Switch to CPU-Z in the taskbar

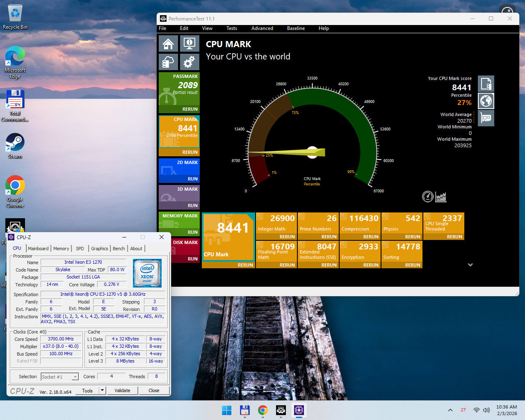coord(299,410)
